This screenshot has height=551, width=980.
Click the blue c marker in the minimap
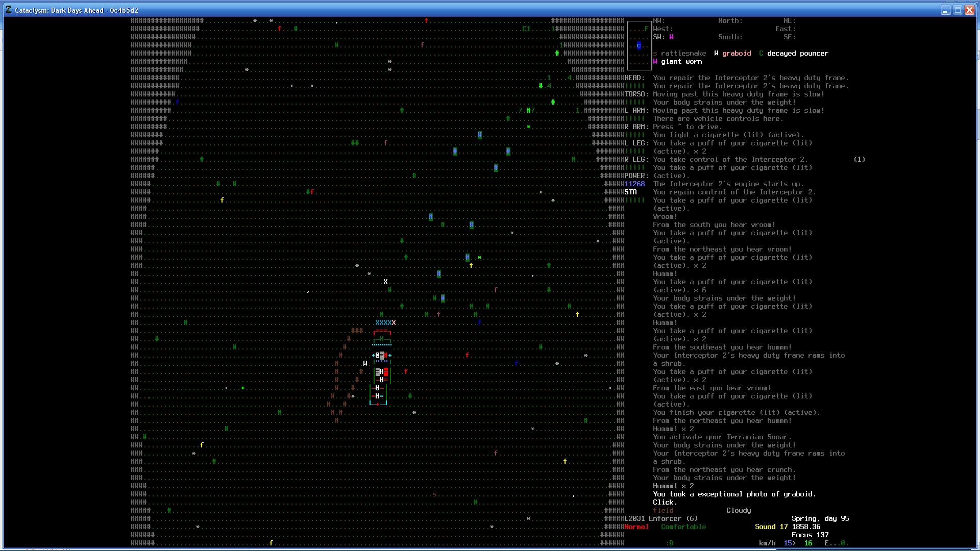coord(639,45)
